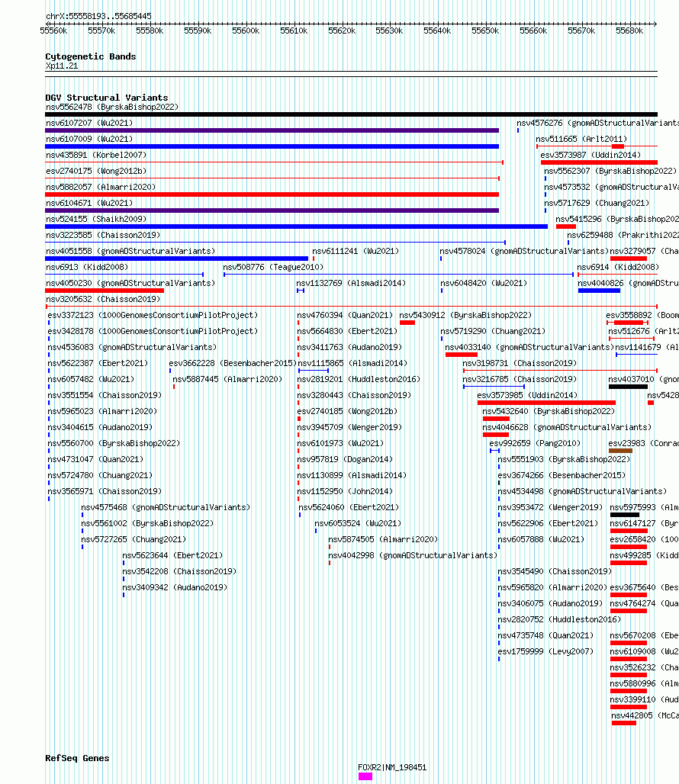The image size is (679, 784).
Task: Click nsv6053524 (Wu2021) label
Action: pos(358,523)
